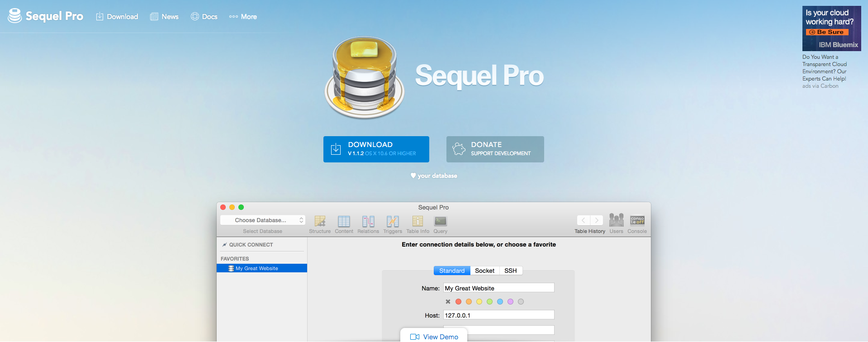868x342 pixels.
Task: Select the Relations toolbar icon
Action: pyautogui.click(x=368, y=224)
